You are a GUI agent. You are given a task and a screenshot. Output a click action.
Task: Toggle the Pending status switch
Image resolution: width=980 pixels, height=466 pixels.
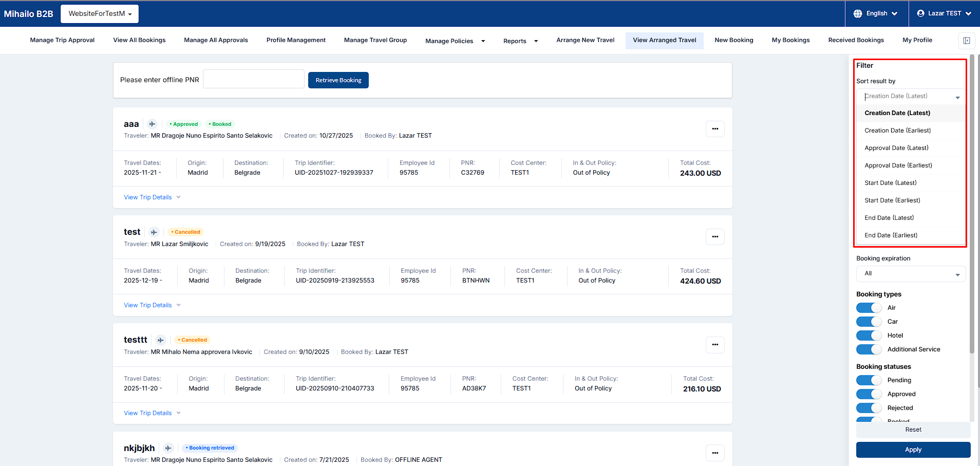point(869,380)
